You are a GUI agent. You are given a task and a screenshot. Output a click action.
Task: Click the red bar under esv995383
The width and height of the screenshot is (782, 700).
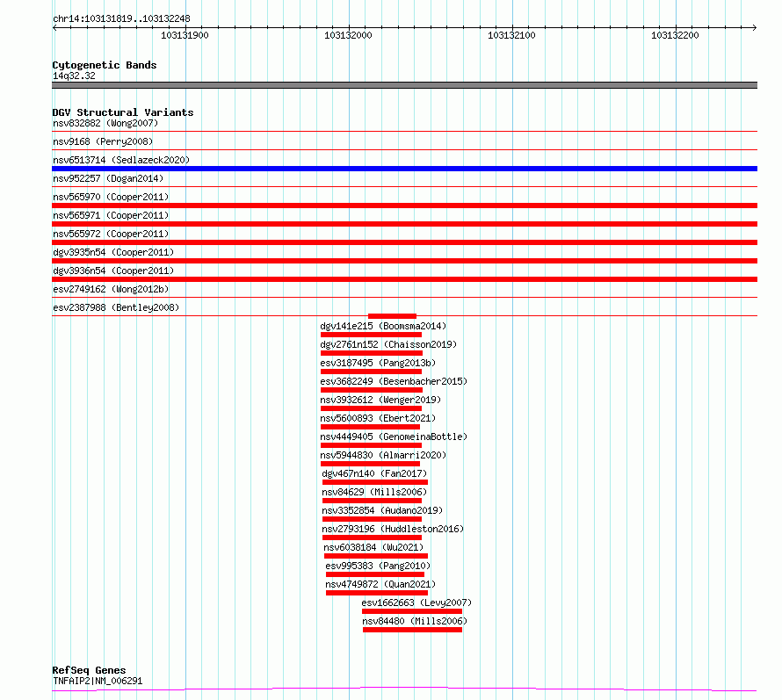click(375, 574)
